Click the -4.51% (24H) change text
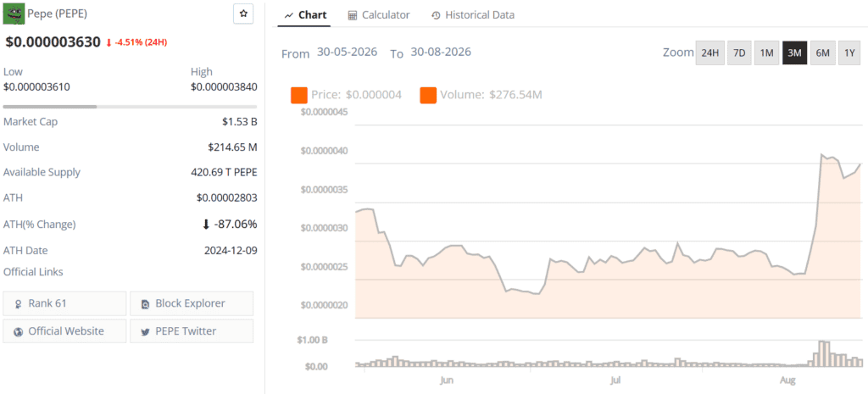 [x=142, y=42]
